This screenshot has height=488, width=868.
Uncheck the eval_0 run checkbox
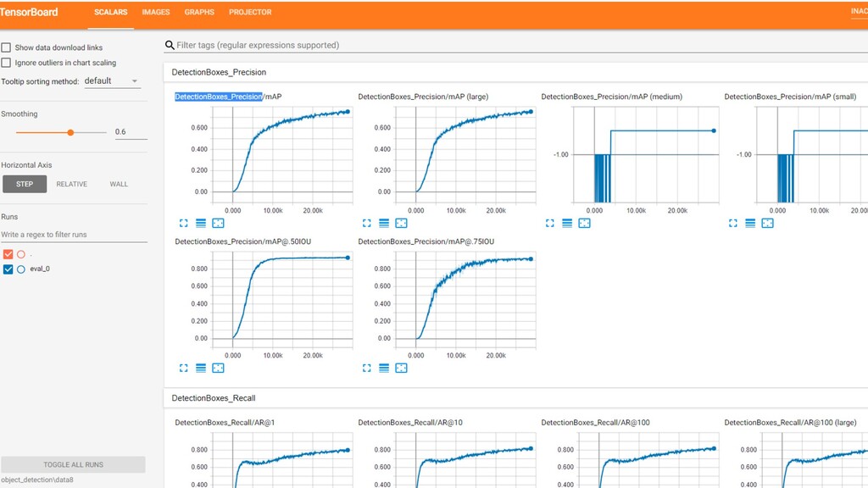(x=8, y=269)
